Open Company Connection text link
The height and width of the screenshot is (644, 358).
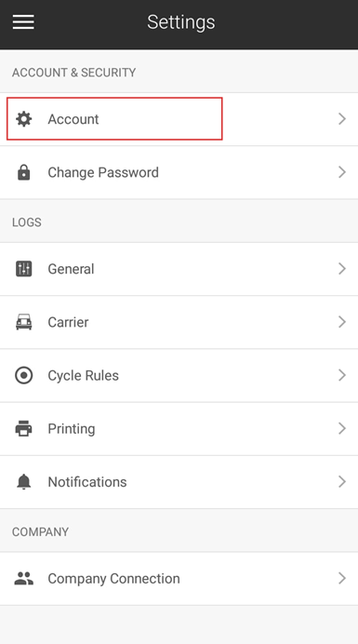tap(113, 579)
